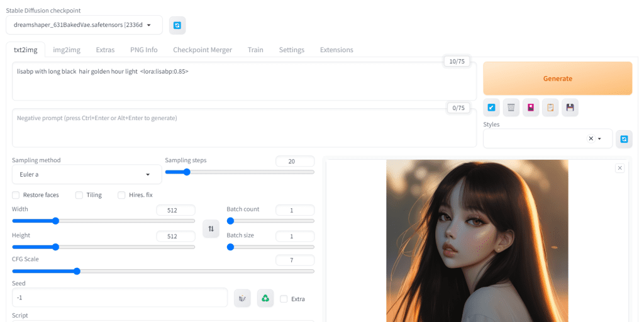The width and height of the screenshot is (644, 322).
Task: Reuse the last seed with the recycle icon
Action: [x=265, y=298]
